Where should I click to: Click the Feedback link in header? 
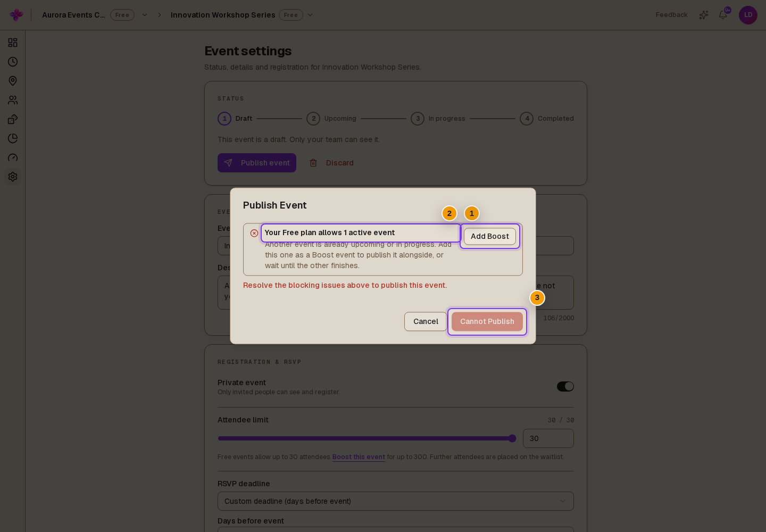coord(671,15)
